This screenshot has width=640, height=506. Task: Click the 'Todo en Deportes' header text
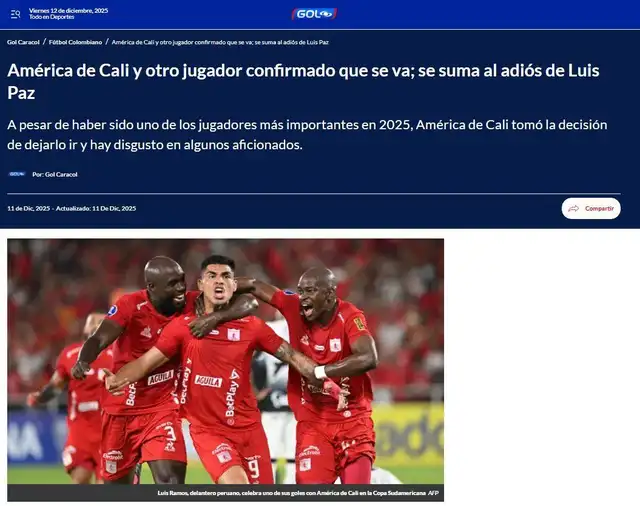(x=51, y=17)
